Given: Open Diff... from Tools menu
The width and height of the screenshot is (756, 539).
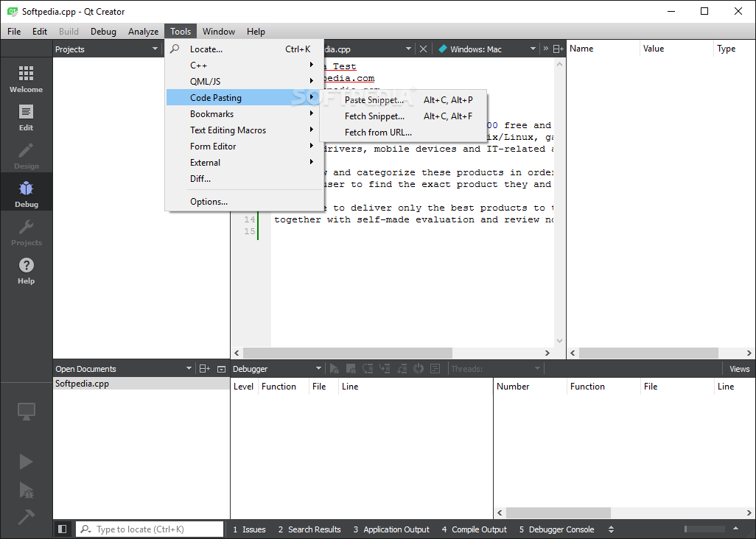Looking at the screenshot, I should (245, 179).
